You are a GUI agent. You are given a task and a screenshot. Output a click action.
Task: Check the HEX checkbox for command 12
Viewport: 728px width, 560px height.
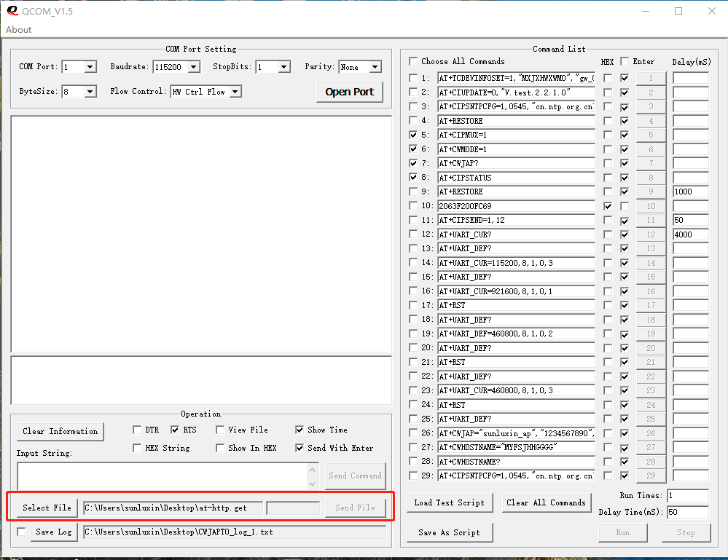(607, 234)
